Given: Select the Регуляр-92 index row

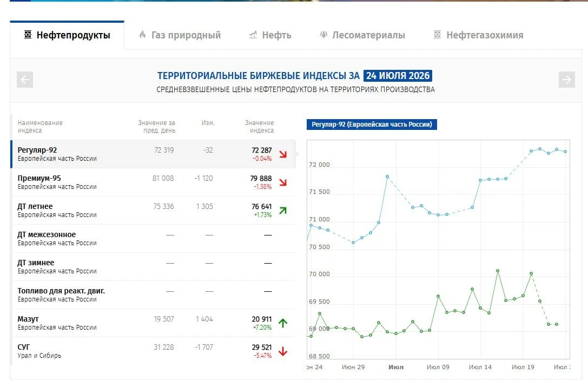Looking at the screenshot, I should click(154, 154).
